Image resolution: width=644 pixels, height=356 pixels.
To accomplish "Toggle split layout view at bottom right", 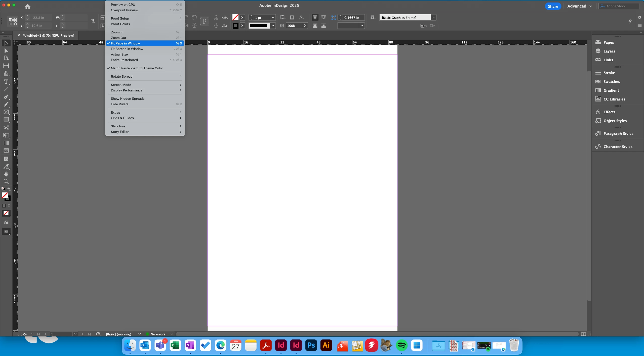I will coord(583,334).
